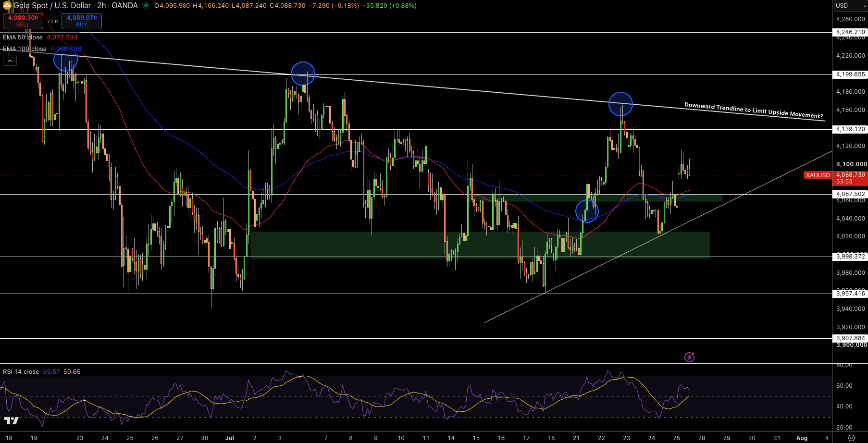Screen dimensions: 868x443
Task: Click the SELL 4,088.300 button
Action: point(23,21)
